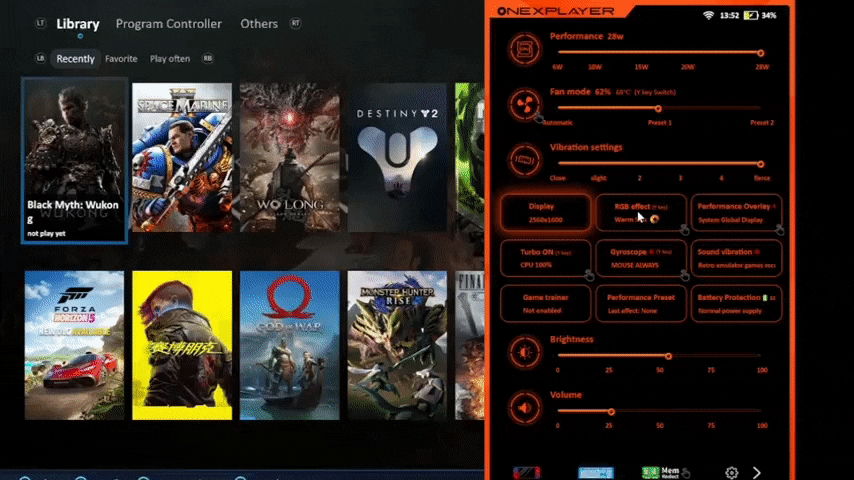Select fan Preset 2 label
The width and height of the screenshot is (854, 480).
click(x=761, y=123)
